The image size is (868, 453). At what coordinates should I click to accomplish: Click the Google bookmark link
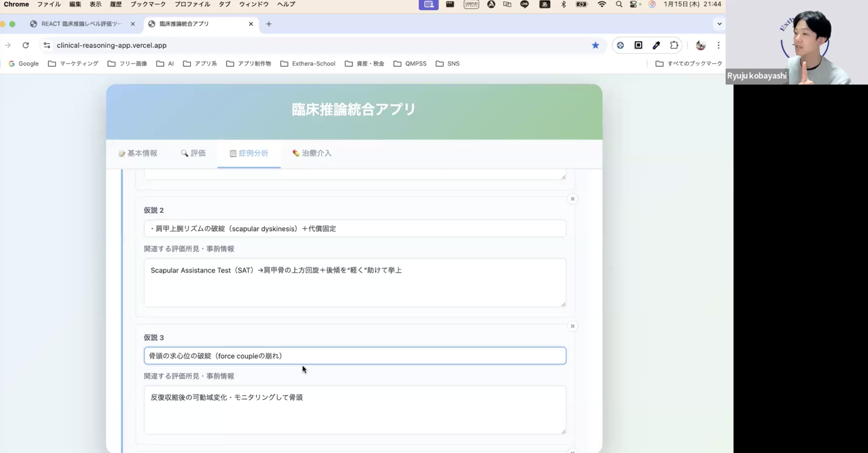point(23,63)
